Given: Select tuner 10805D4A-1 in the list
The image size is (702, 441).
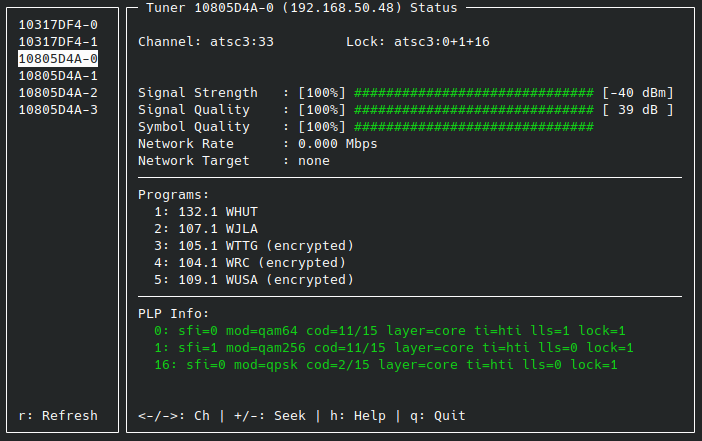Looking at the screenshot, I should click(58, 76).
